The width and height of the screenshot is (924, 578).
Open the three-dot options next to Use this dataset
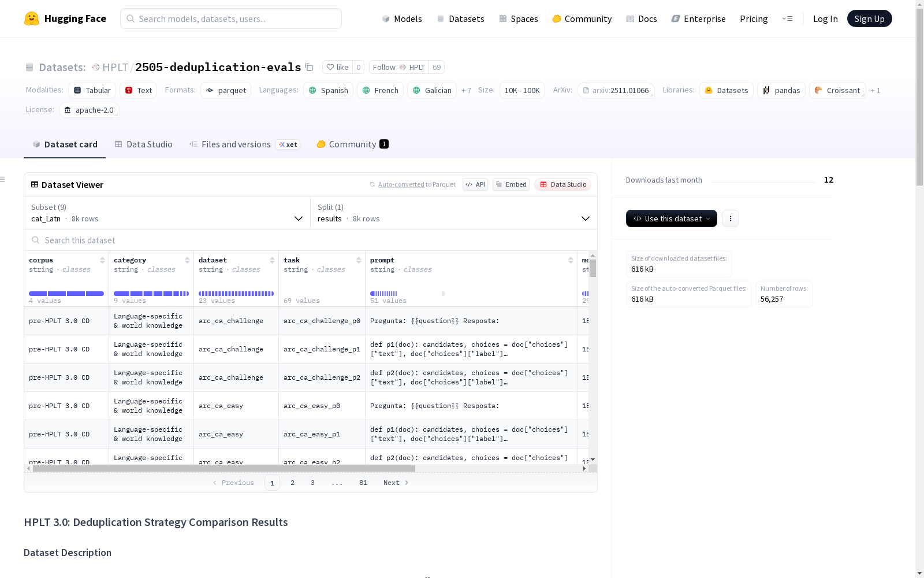click(x=731, y=218)
